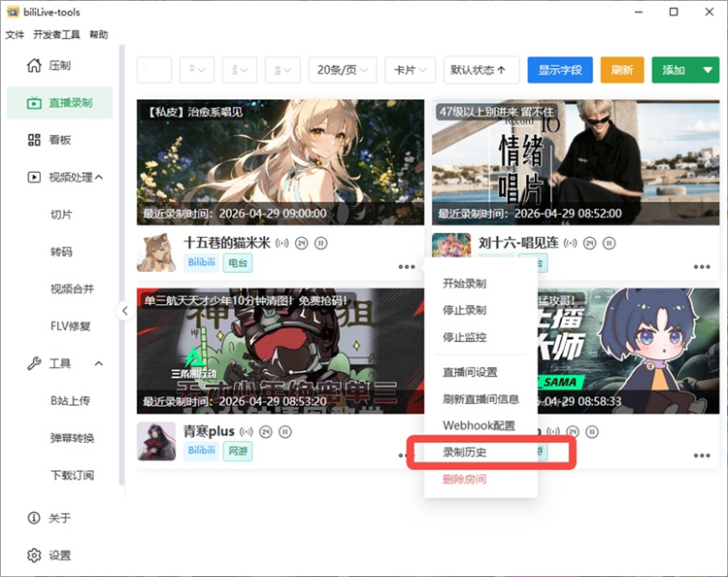
Task: Go to FLV修复 in the sidebar
Action: (x=70, y=326)
